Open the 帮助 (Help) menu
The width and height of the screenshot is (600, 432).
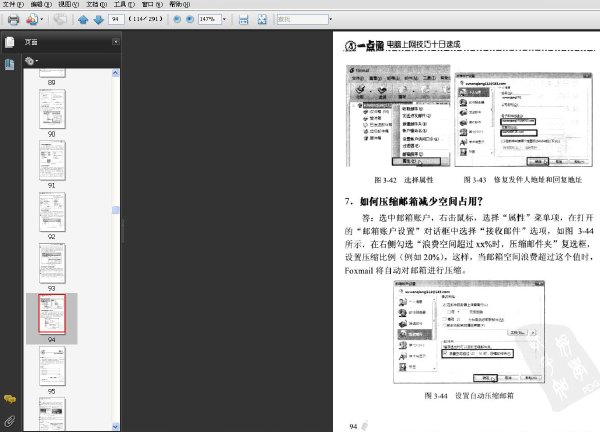[179, 4]
